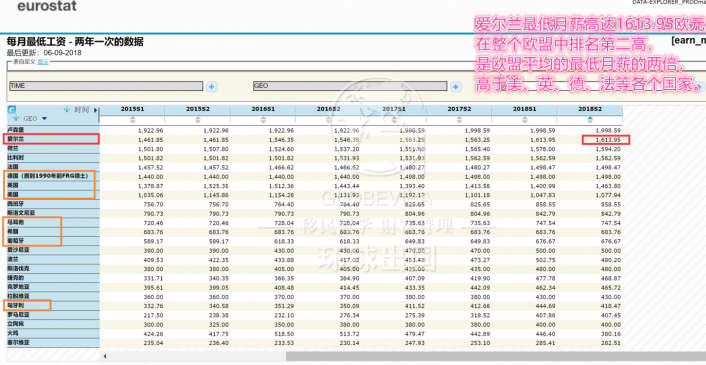Select the GEO dimension field

click(350, 86)
